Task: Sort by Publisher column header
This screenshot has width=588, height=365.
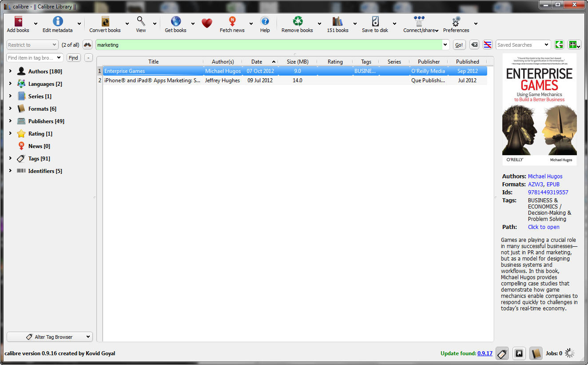Action: coord(429,62)
